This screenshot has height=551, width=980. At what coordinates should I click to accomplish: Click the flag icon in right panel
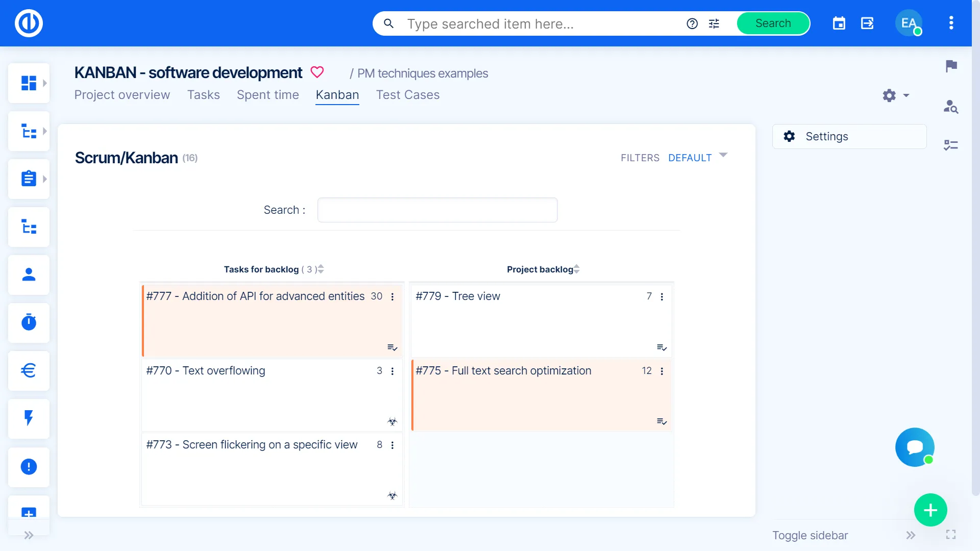951,66
